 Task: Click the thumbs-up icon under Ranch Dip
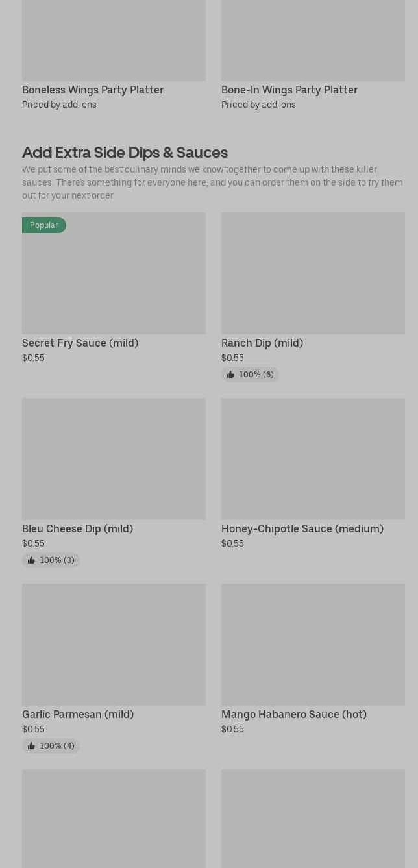coord(230,375)
